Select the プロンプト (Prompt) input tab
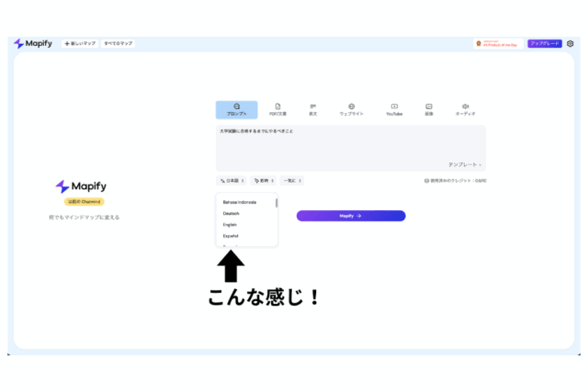Image resolution: width=588 pixels, height=392 pixels. point(236,110)
